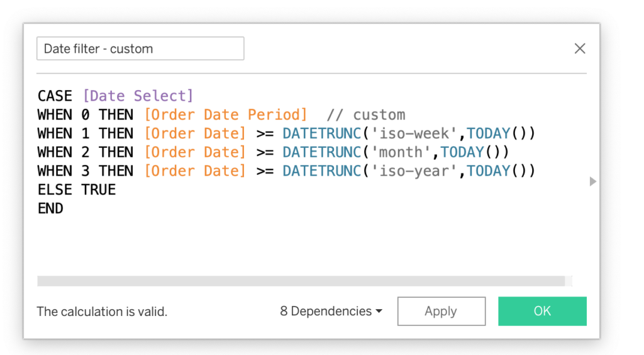The height and width of the screenshot is (355, 644).
Task: Click DATETRUNC on the month line
Action: coord(322,152)
